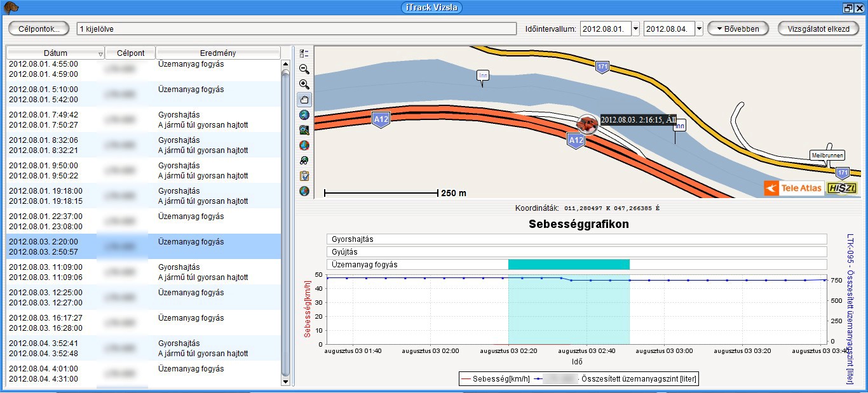This screenshot has width=868, height=393.
Task: Click the Gyorshajtás chart track
Action: click(577, 239)
